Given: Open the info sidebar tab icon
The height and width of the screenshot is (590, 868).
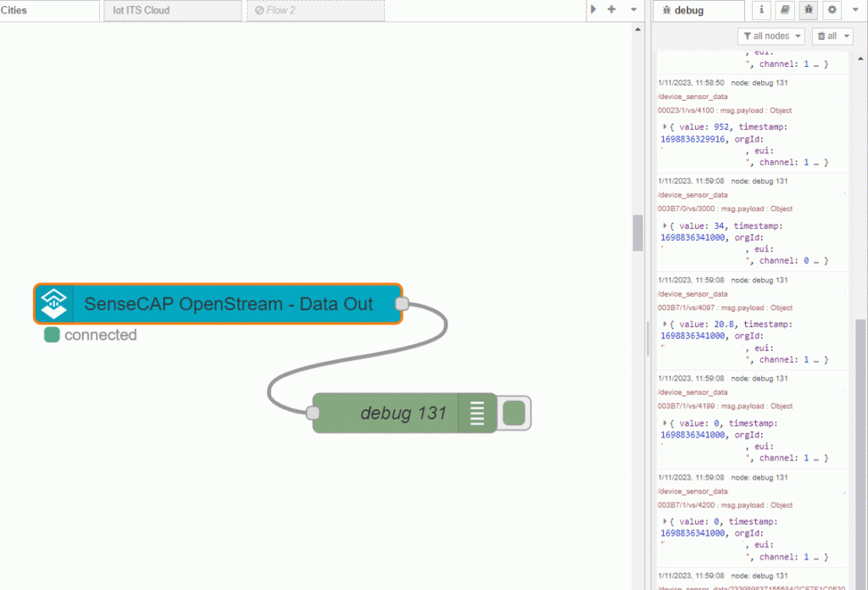Looking at the screenshot, I should click(x=761, y=10).
